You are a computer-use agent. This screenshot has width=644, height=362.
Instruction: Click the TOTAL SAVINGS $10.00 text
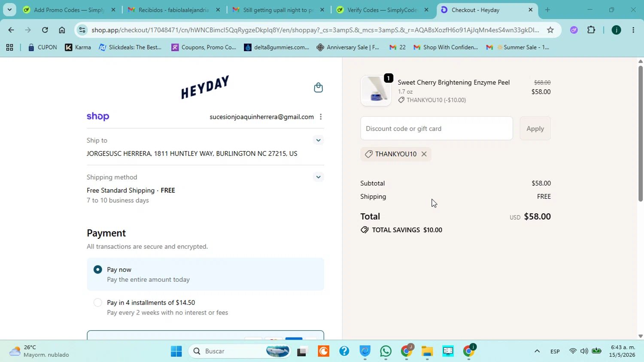tap(407, 230)
